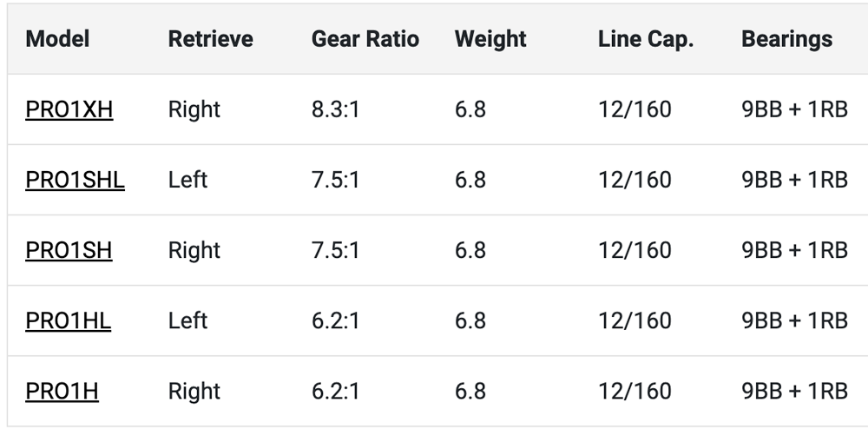Click the Left retrieve cell for PRO1SHL
The width and height of the screenshot is (868, 429).
(x=188, y=180)
